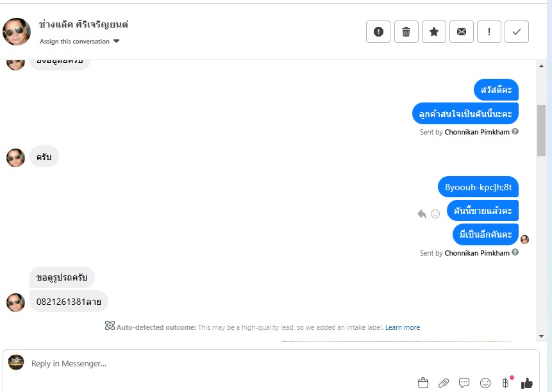This screenshot has height=392, width=552.
Task: Send a thumbs up like
Action: point(526,383)
